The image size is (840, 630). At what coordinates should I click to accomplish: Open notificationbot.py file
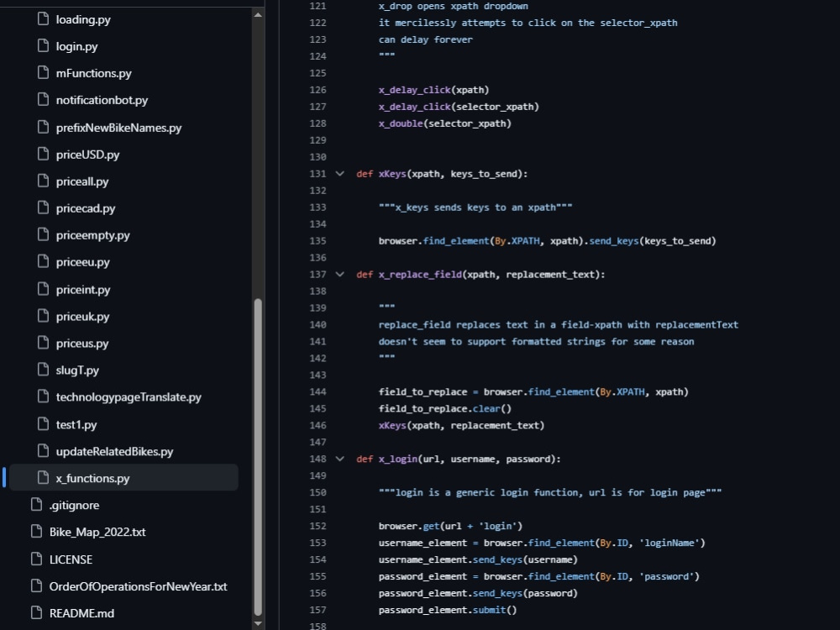102,100
